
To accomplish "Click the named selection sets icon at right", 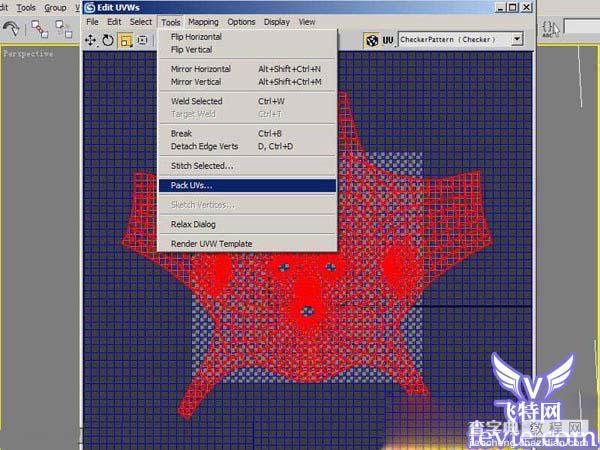I will click(x=549, y=29).
